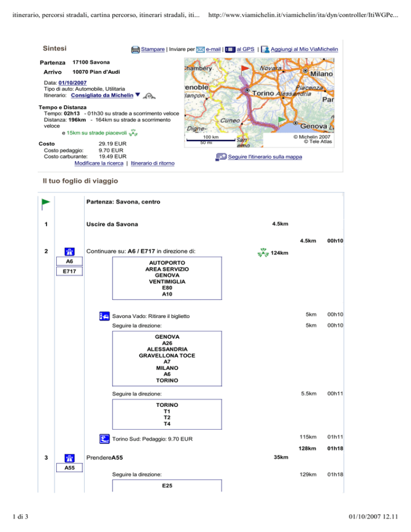Click the motorway icon at step 2
The height and width of the screenshot is (532, 411).
[x=69, y=252]
